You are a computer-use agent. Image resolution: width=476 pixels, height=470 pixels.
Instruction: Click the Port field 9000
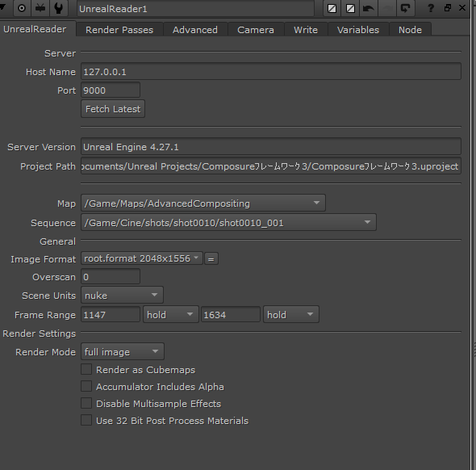pyautogui.click(x=111, y=90)
